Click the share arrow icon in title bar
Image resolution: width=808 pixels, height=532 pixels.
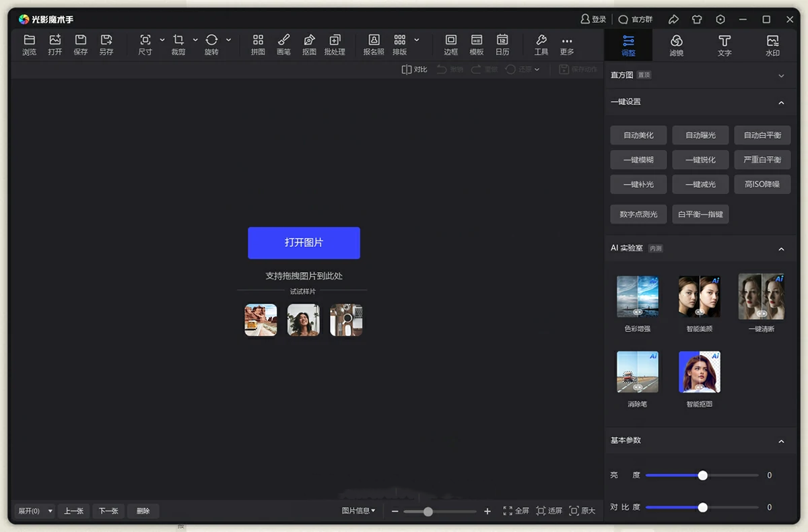tap(673, 20)
